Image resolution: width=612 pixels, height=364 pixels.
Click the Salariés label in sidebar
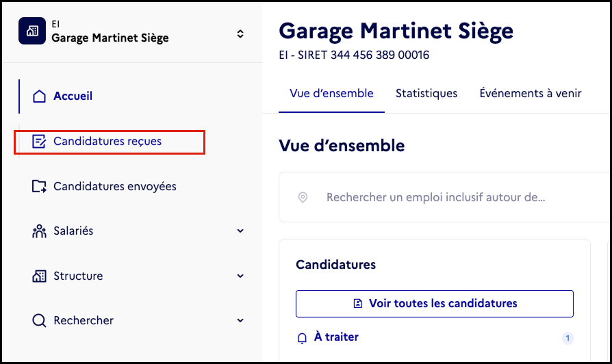coord(73,231)
